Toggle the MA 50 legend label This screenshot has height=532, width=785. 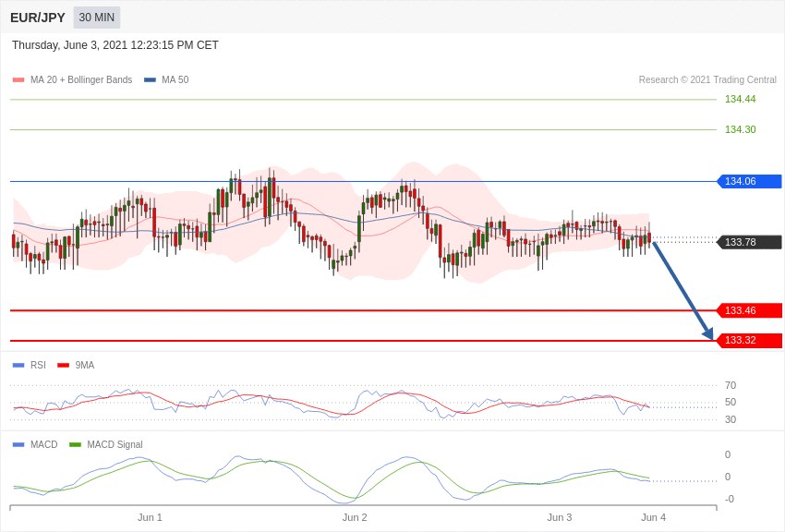(x=175, y=79)
